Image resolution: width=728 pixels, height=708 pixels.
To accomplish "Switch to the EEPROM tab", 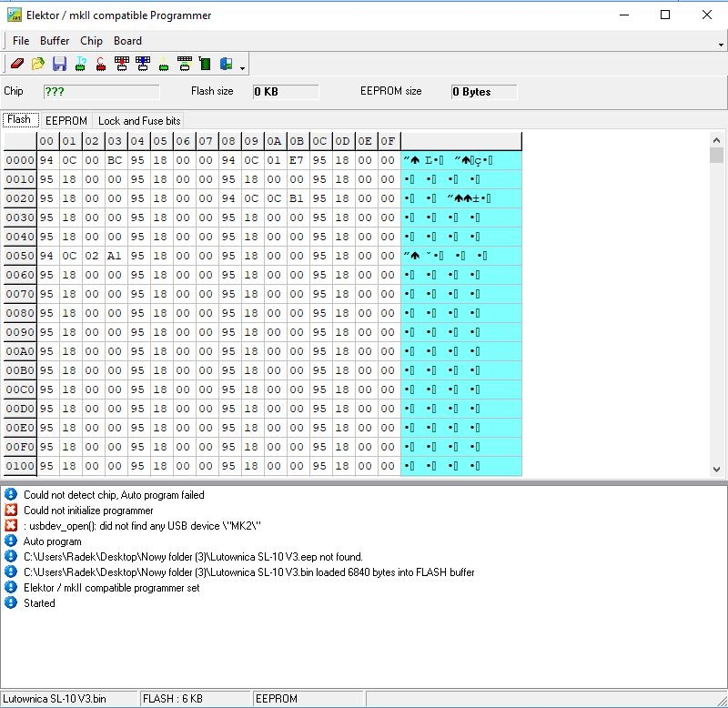I will point(66,120).
